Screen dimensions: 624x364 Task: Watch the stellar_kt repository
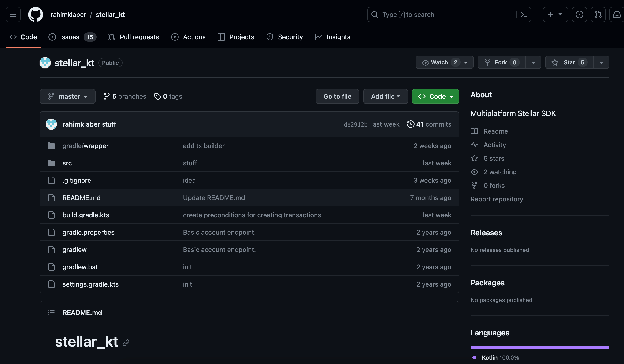point(445,62)
